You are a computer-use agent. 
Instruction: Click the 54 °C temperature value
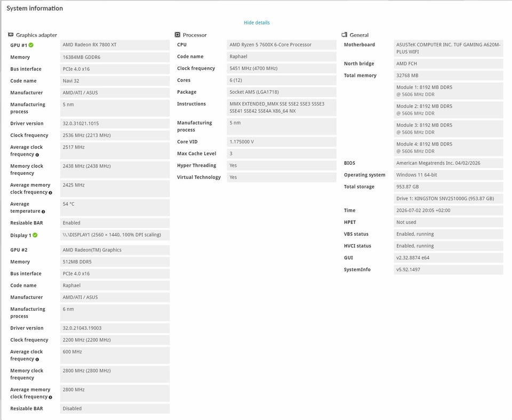coord(115,207)
